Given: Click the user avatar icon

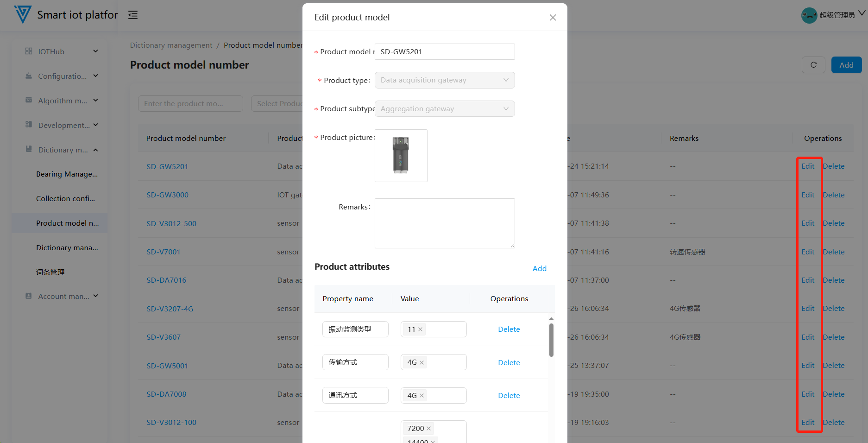Looking at the screenshot, I should pyautogui.click(x=809, y=15).
